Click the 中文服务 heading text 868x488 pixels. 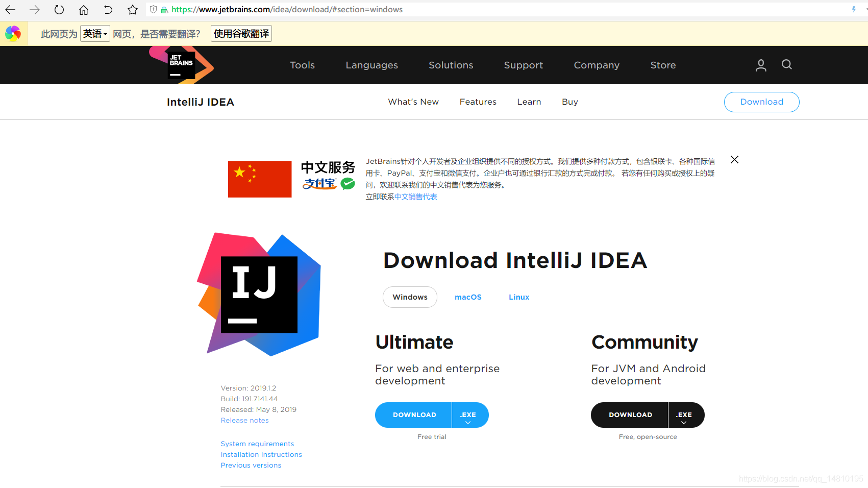[x=328, y=167]
